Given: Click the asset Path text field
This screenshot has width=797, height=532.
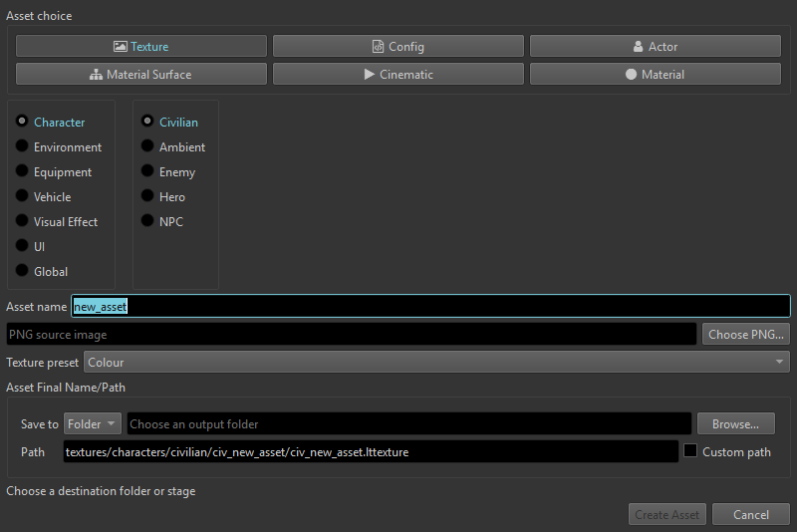Looking at the screenshot, I should coord(371,451).
